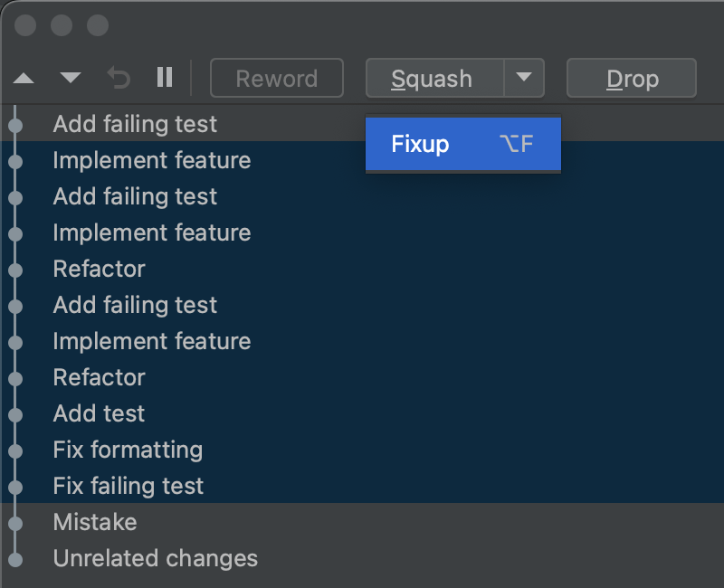Screen dimensions: 724x588
Task: Select the Fixup option with ⌥F shortcut
Action: 462,144
